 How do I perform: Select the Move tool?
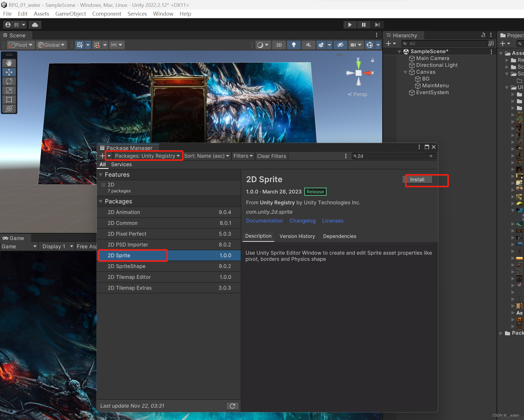[x=9, y=72]
